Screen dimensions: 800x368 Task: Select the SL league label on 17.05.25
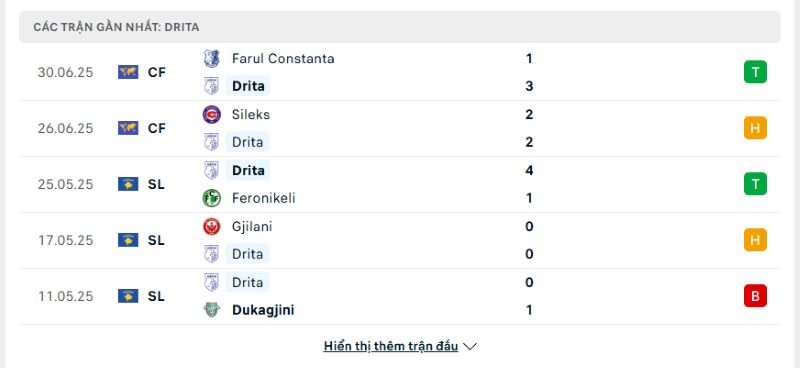click(156, 240)
